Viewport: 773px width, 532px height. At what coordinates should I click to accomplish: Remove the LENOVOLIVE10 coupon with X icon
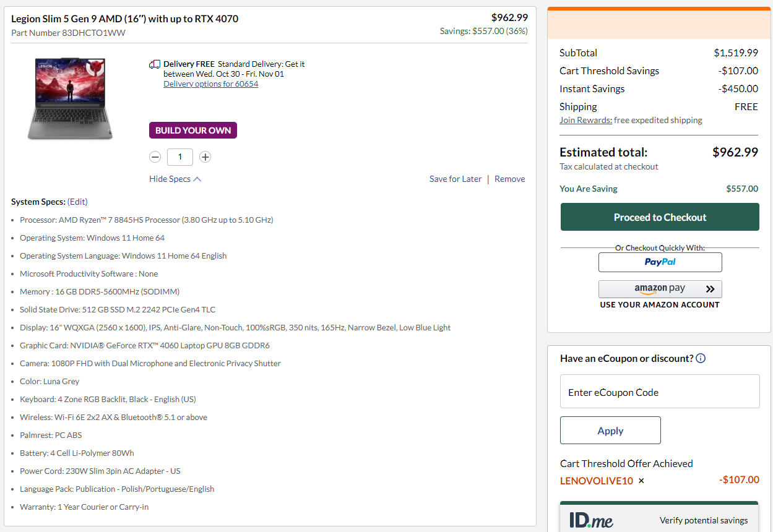(641, 481)
